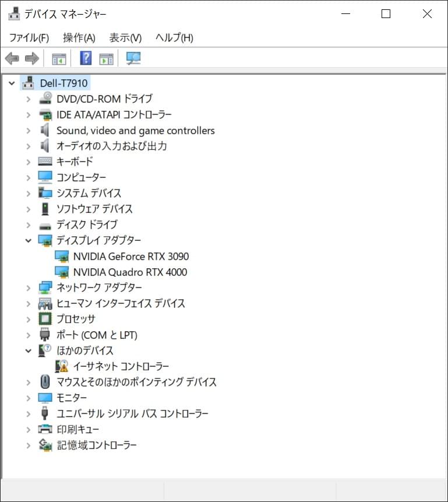Collapse the ディスプレイ アダプター category

tap(29, 240)
